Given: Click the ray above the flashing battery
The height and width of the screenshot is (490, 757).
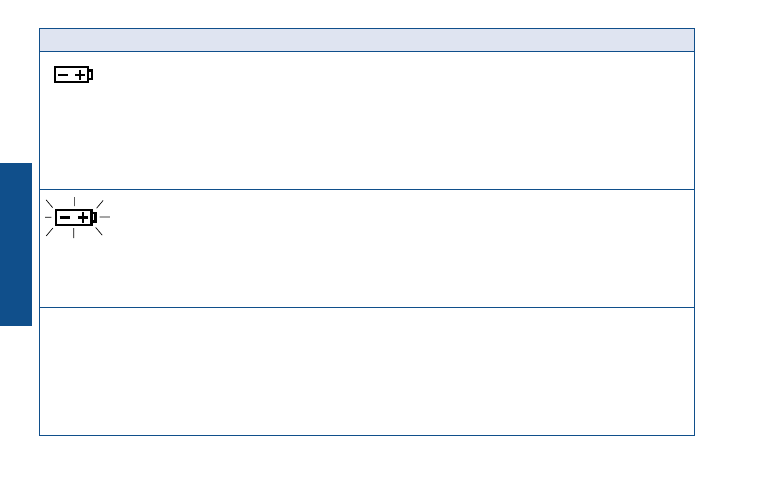Looking at the screenshot, I should pos(74,201).
